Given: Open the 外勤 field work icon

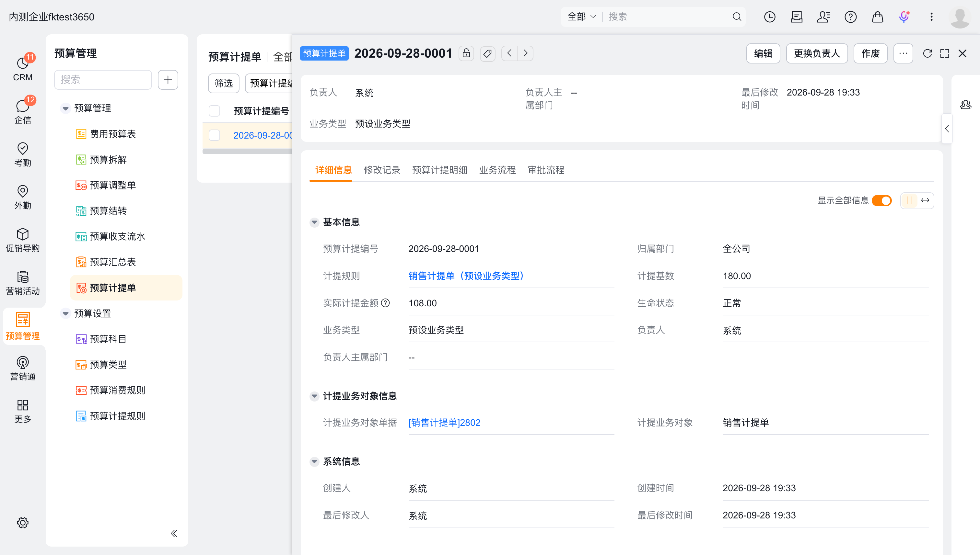Looking at the screenshot, I should 22,197.
